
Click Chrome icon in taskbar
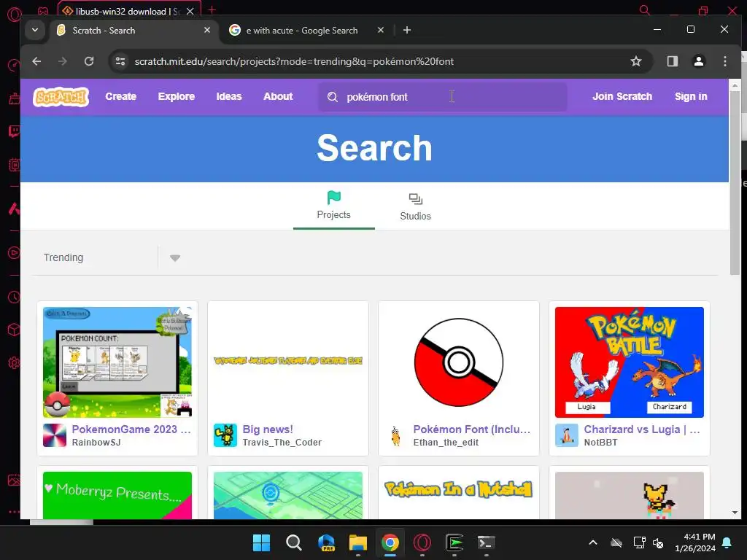click(x=390, y=542)
